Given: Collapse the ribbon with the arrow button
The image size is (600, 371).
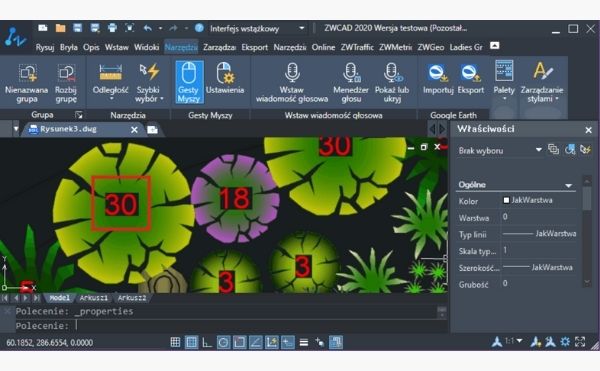Looking at the screenshot, I should (494, 46).
